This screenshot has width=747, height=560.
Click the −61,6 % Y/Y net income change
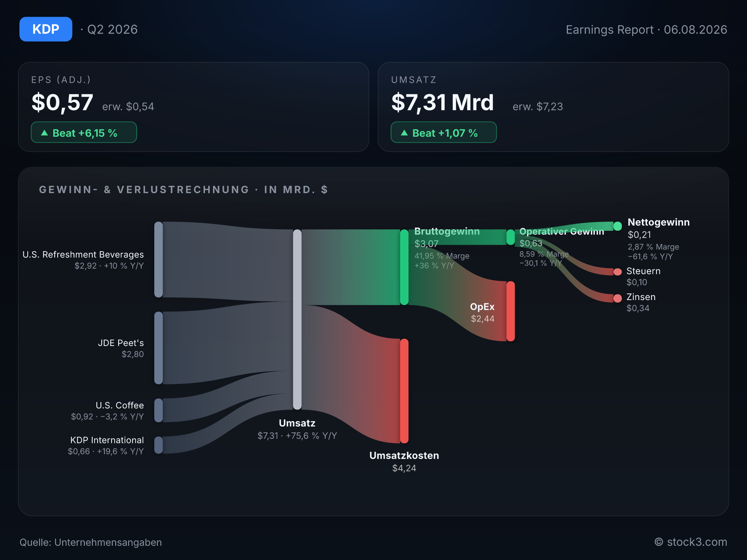(650, 257)
